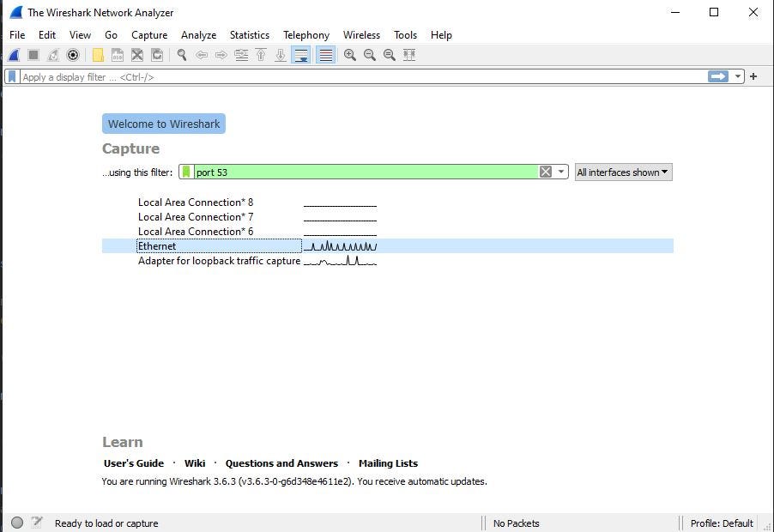Expand the capture filter history dropdown

(561, 172)
